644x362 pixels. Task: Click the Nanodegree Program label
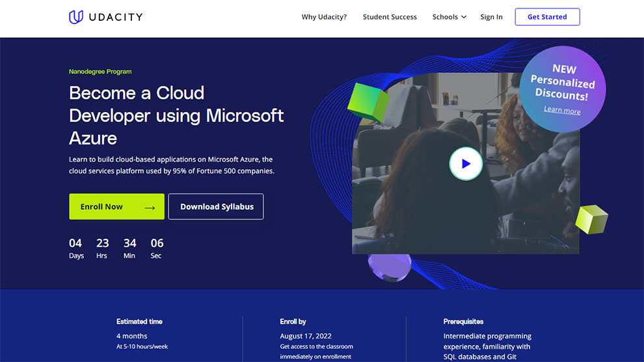tap(100, 72)
